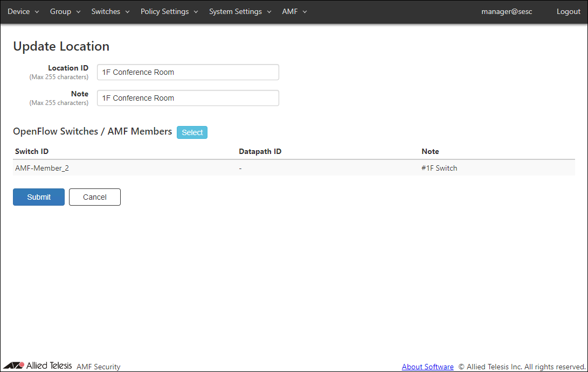
Task: Open the Switches menu in the navbar
Action: click(x=110, y=11)
